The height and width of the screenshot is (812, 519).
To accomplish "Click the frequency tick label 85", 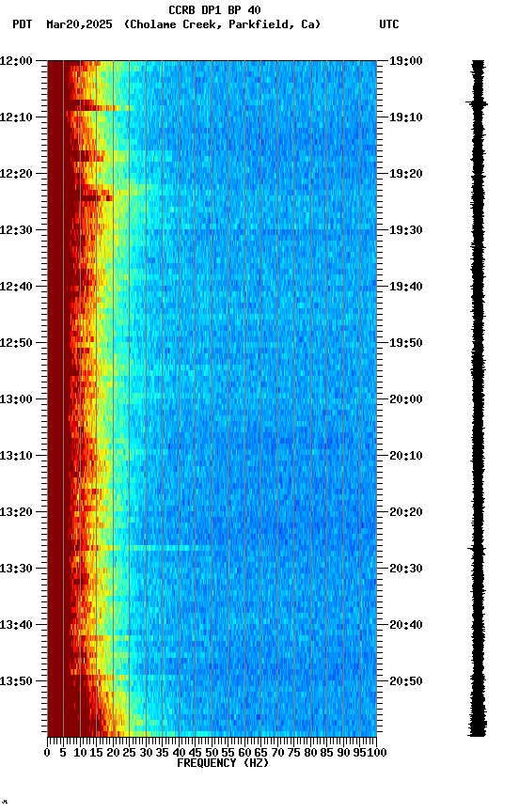I will click(326, 753).
